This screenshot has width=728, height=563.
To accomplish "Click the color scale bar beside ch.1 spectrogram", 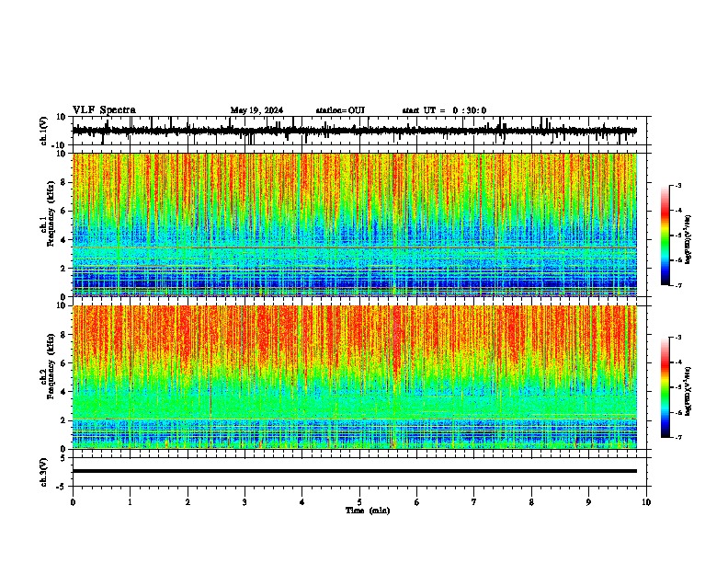I will pos(665,236).
